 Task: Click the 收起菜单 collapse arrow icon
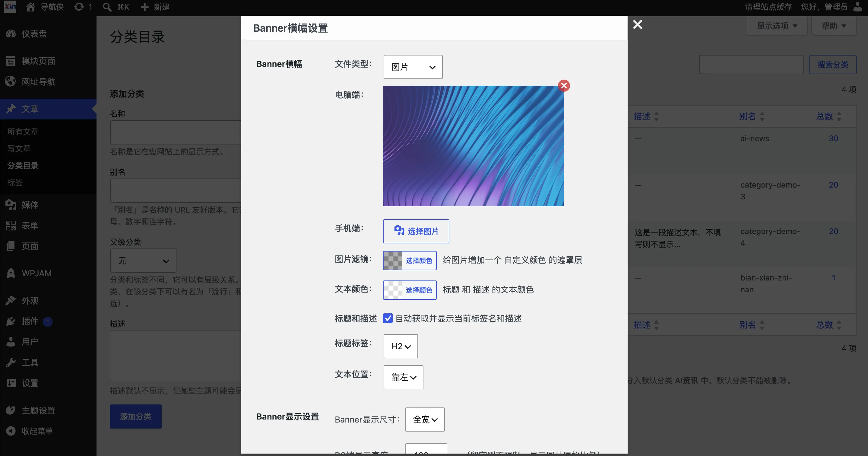tap(11, 431)
